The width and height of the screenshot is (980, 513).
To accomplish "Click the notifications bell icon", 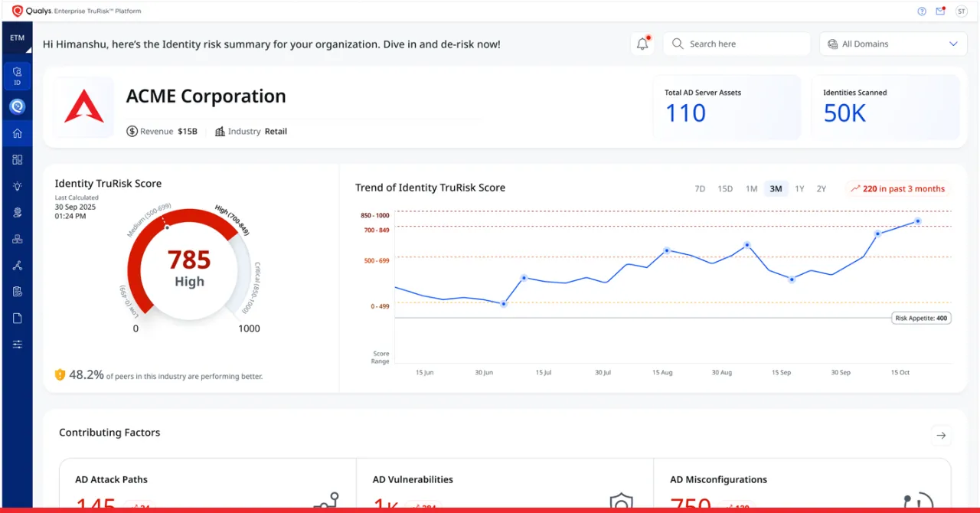I will (x=642, y=44).
